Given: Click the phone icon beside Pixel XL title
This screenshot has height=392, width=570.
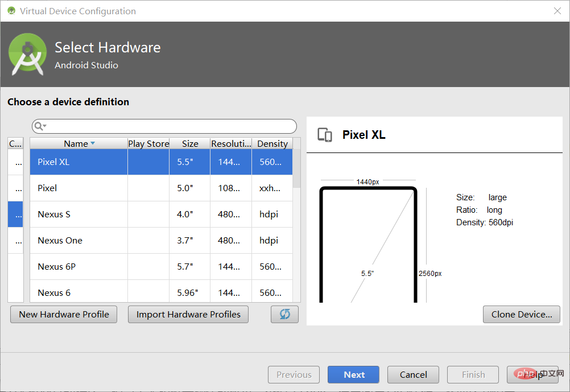Looking at the screenshot, I should 324,135.
